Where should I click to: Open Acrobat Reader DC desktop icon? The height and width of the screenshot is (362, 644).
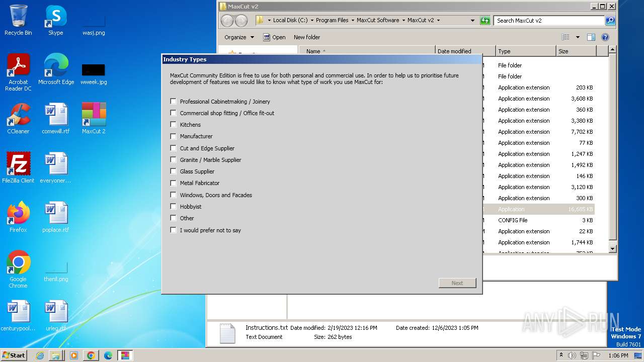coord(18,72)
